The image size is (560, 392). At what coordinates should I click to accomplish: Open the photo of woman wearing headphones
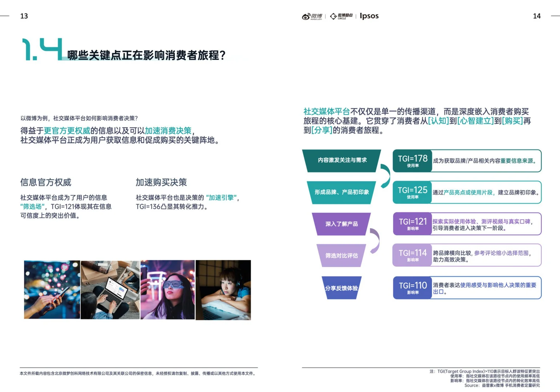(x=223, y=290)
